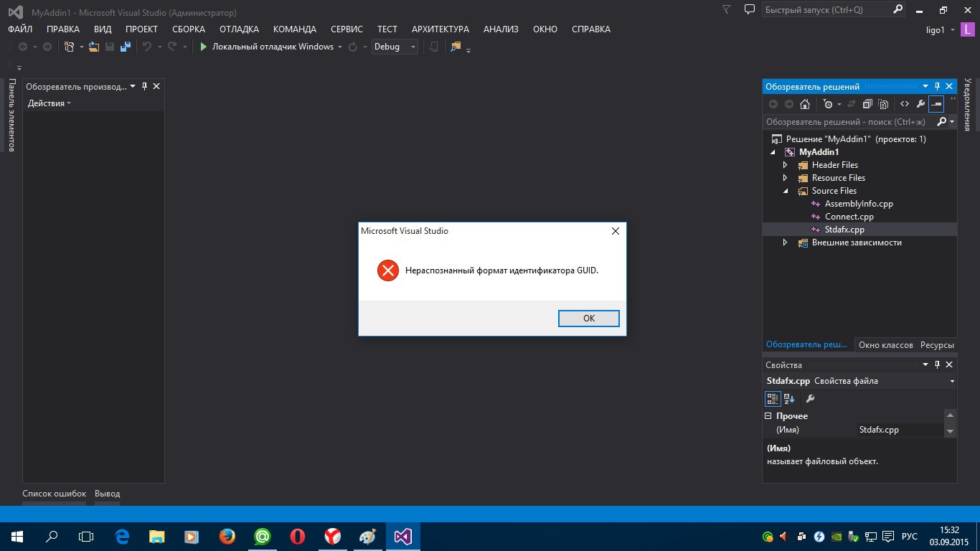Click the Show All Files icon
This screenshot has height=551, width=980.
pyautogui.click(x=884, y=104)
